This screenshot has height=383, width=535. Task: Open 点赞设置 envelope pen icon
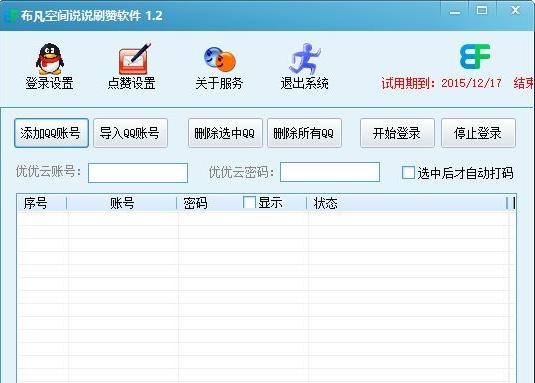pyautogui.click(x=134, y=59)
